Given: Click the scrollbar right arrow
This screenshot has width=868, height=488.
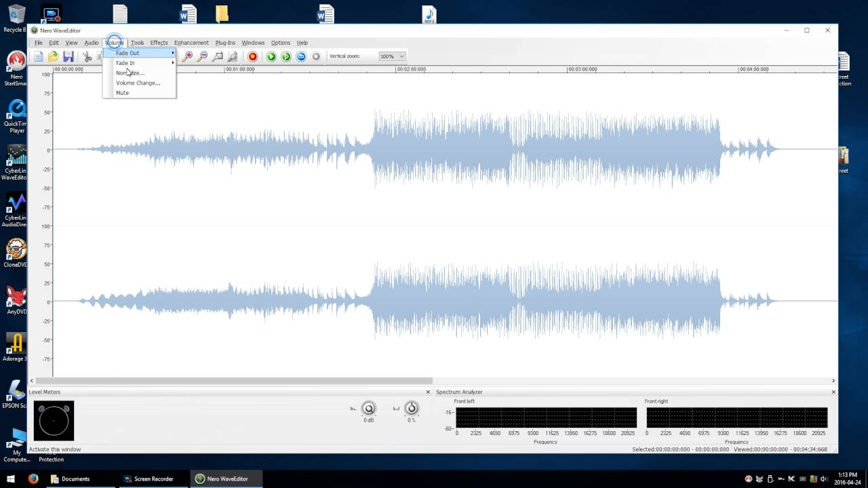Looking at the screenshot, I should point(833,381).
